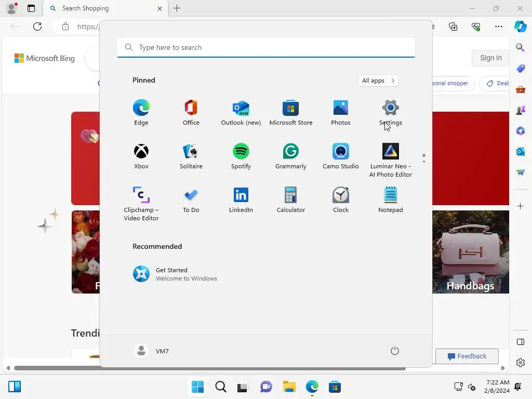Launch Camo Studio

coord(341,156)
